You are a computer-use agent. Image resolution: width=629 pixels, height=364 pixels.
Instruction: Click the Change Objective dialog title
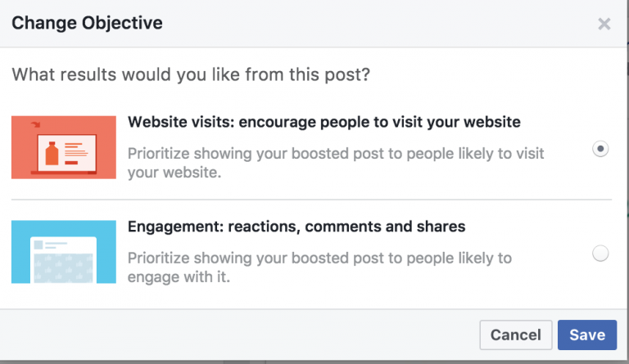tap(87, 23)
